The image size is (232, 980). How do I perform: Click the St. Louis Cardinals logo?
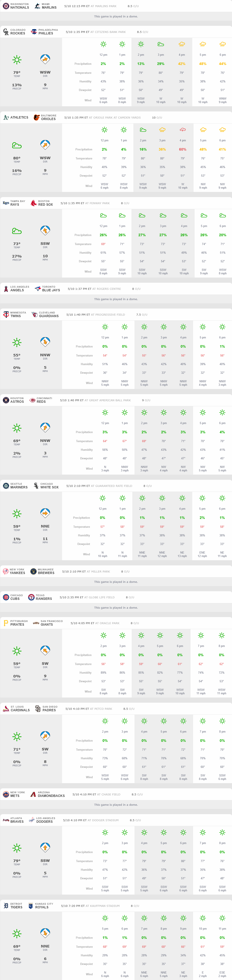6,709
